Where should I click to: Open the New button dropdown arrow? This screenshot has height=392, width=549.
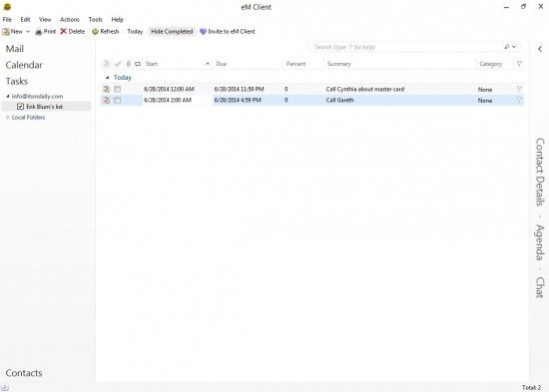(28, 32)
